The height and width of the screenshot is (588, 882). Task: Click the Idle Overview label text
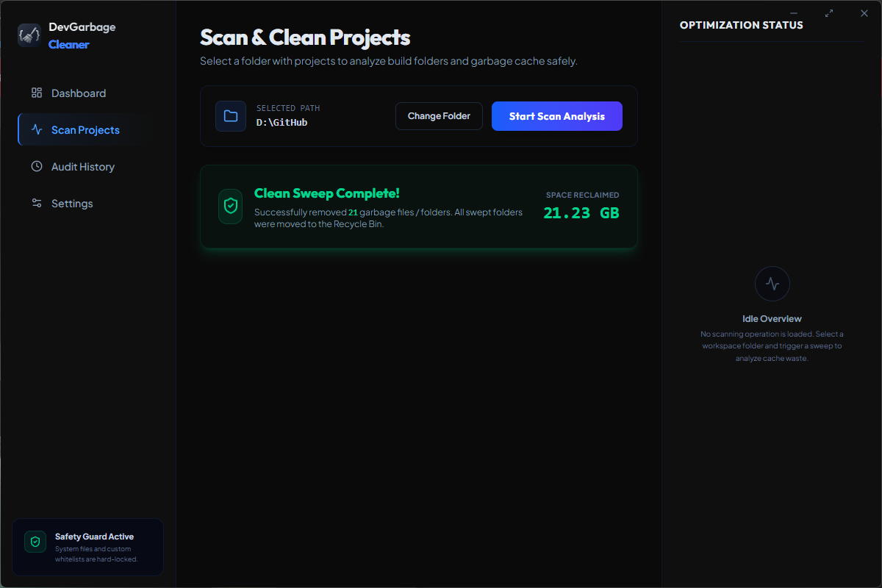pos(772,319)
